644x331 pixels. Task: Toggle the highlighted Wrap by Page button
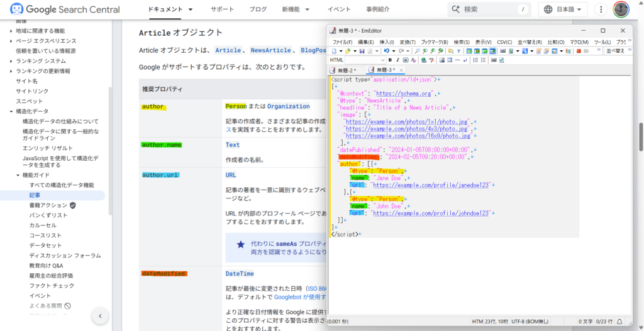coord(492,51)
